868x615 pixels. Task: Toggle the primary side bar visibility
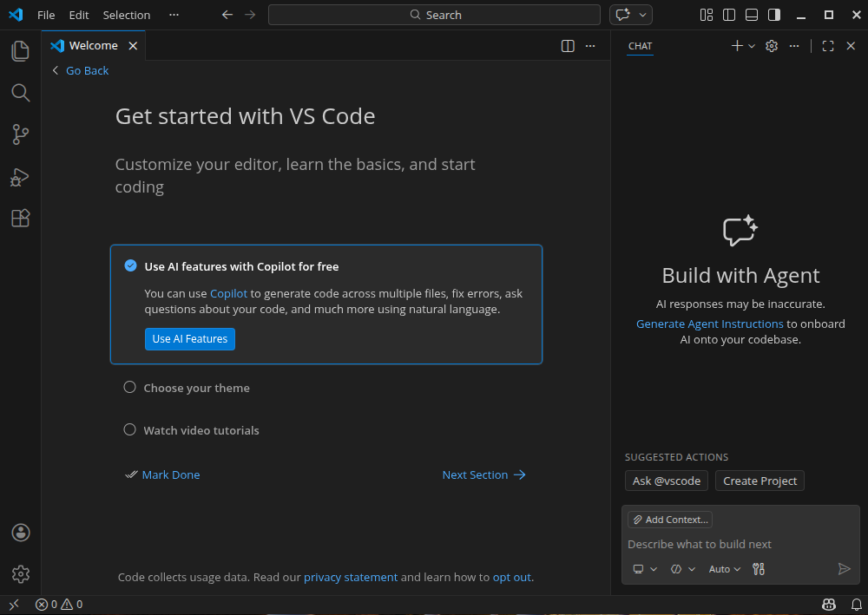tap(729, 15)
